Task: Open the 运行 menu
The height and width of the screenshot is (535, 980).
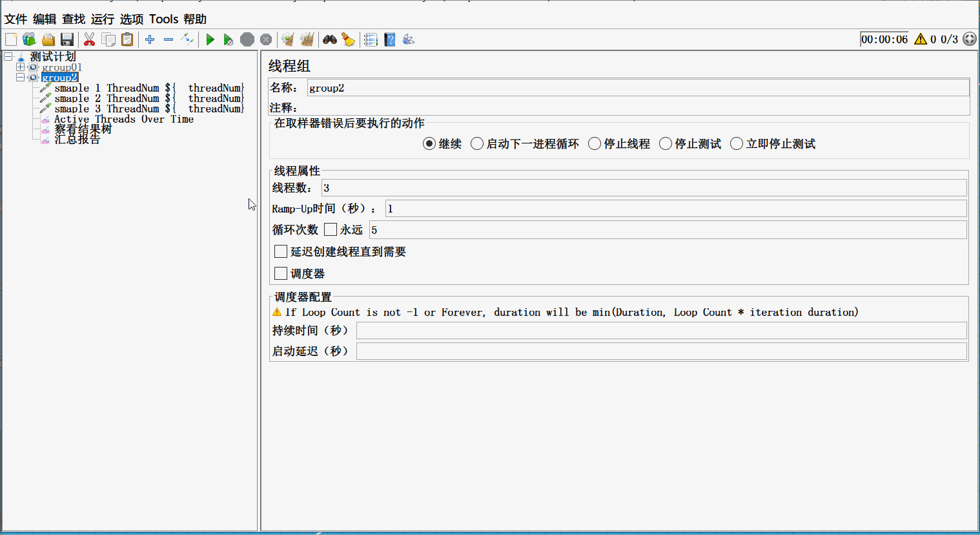Action: tap(103, 19)
